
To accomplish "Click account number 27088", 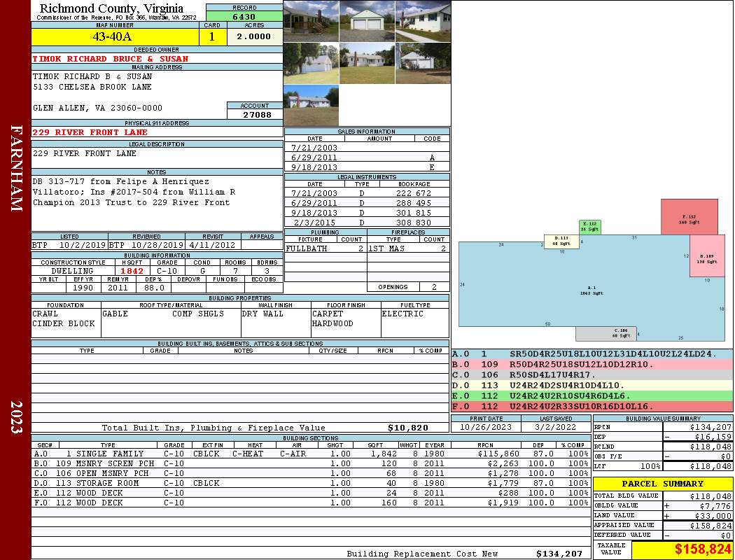I will tap(255, 114).
